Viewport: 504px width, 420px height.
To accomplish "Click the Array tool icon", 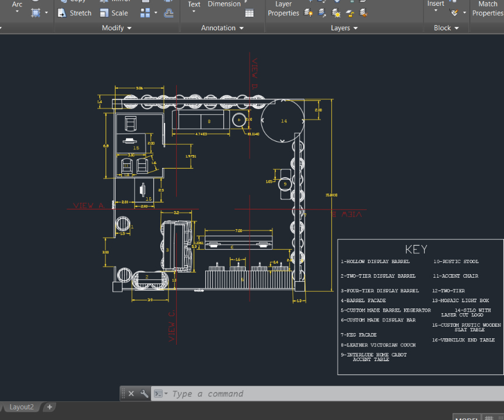I will 145,13.
